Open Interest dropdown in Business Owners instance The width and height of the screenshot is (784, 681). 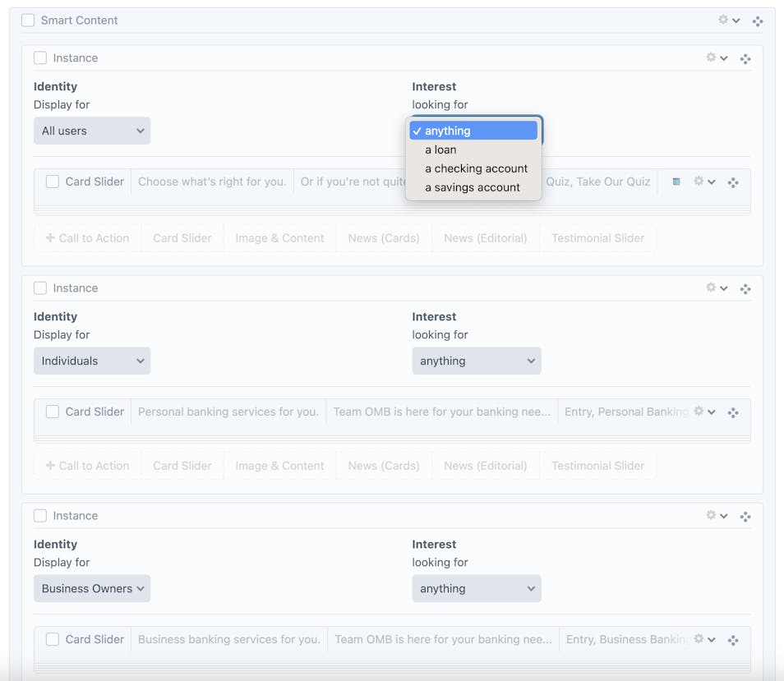476,588
